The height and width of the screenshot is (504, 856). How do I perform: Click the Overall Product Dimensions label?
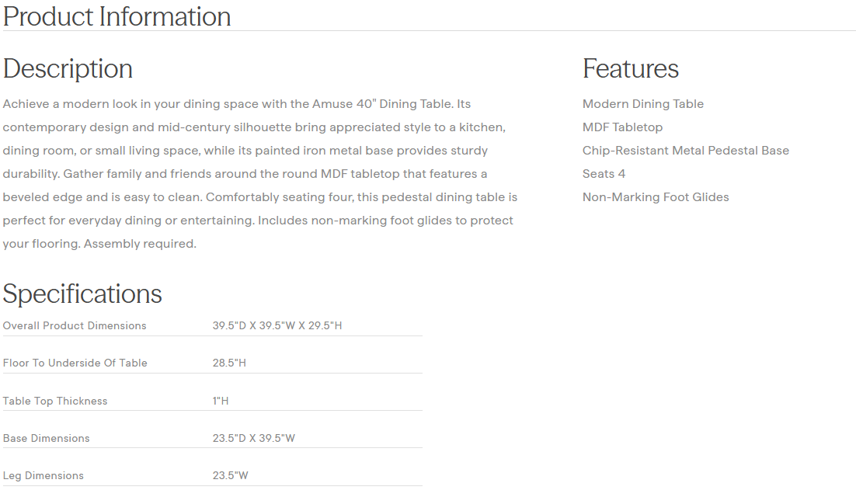75,325
